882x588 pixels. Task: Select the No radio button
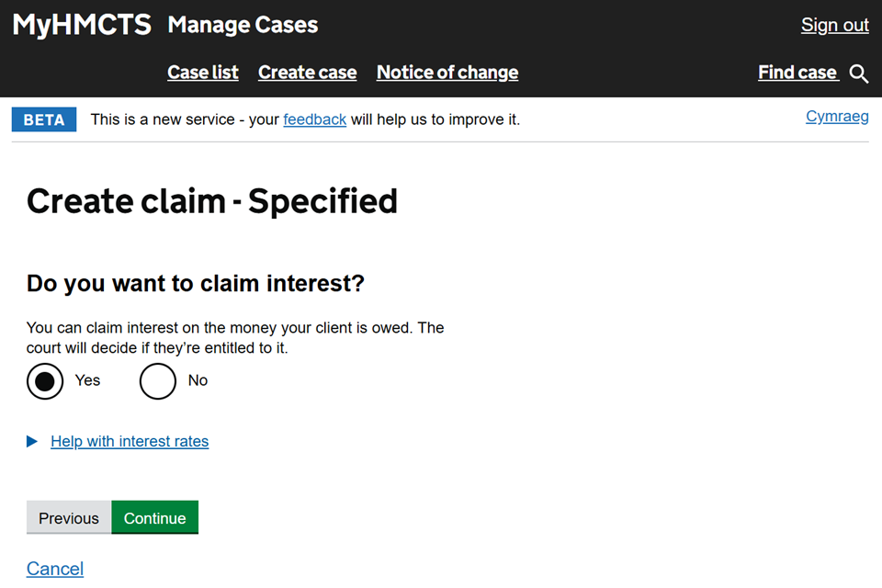(x=157, y=381)
